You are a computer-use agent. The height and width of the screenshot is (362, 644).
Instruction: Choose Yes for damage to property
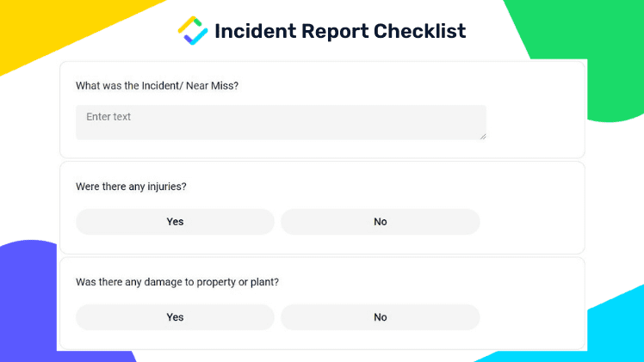pyautogui.click(x=175, y=317)
